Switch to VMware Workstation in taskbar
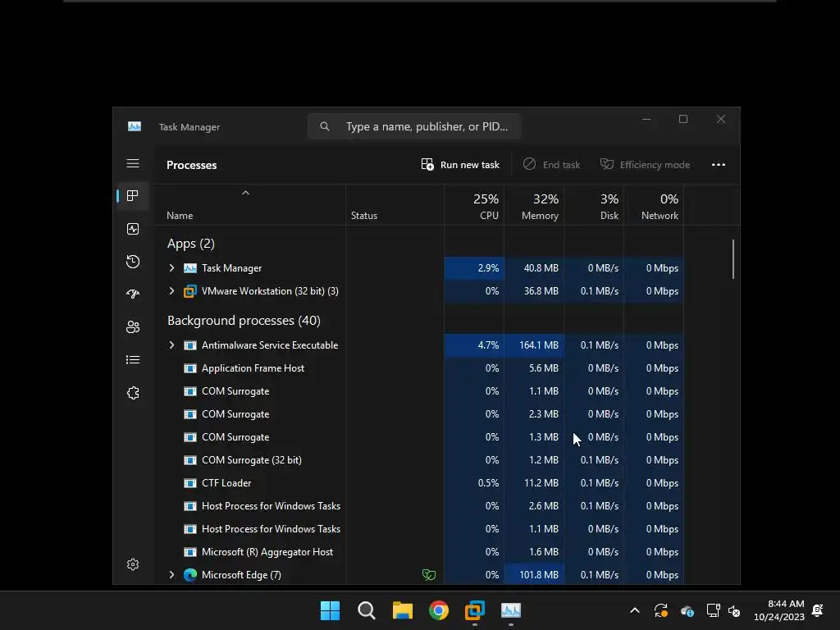840x630 pixels. tap(475, 610)
